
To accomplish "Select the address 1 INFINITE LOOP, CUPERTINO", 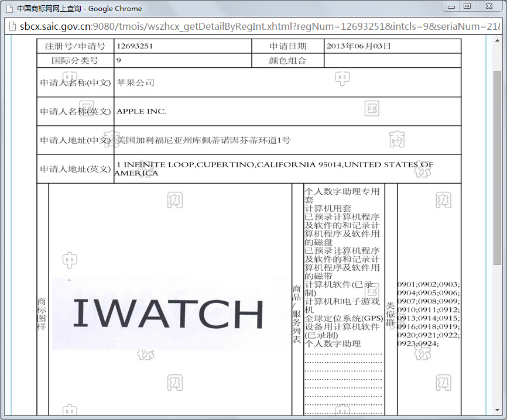I will pyautogui.click(x=186, y=165).
